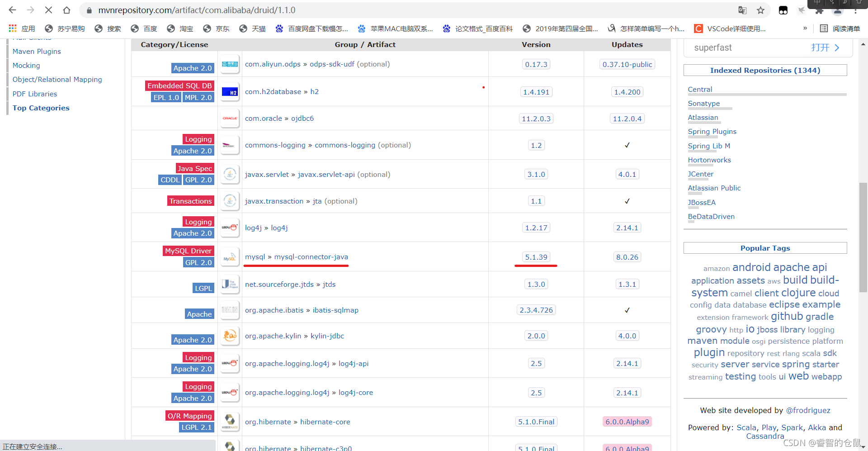The image size is (868, 451).
Task: Click the ibatis-sqlmap artifact icon
Action: pos(230,310)
